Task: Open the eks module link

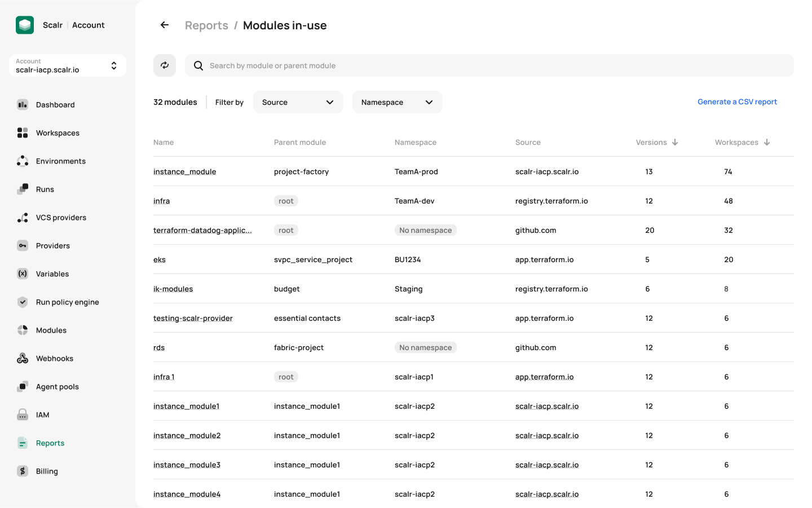Action: (x=160, y=259)
